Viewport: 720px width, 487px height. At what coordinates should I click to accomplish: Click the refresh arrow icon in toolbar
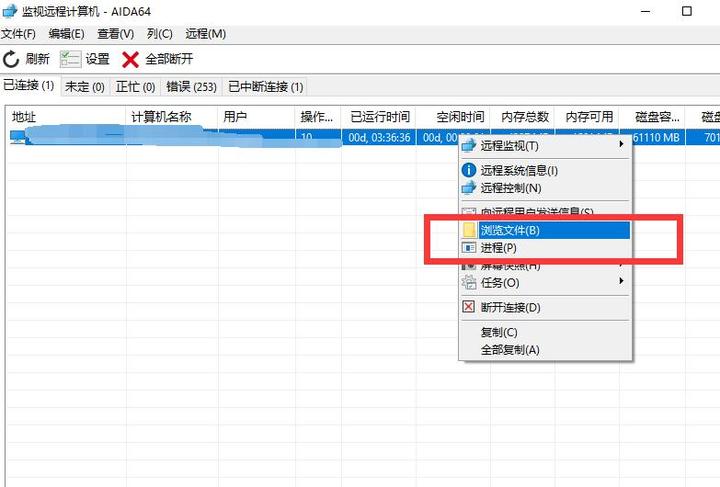(11, 59)
